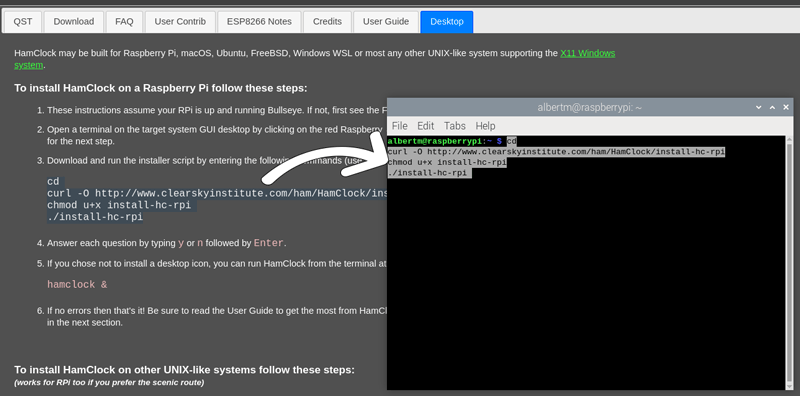Minimize the terminal window with the down chevron

point(759,107)
